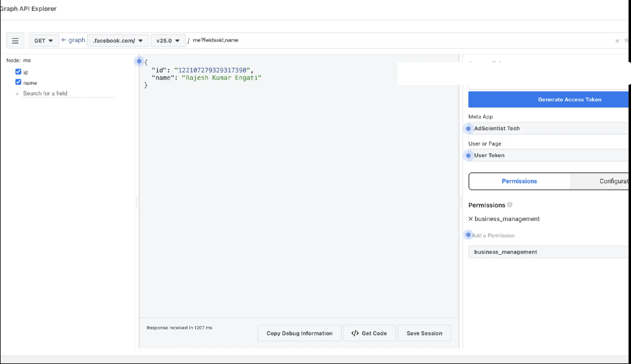Click the Response received in 1207 ms text

[179, 328]
